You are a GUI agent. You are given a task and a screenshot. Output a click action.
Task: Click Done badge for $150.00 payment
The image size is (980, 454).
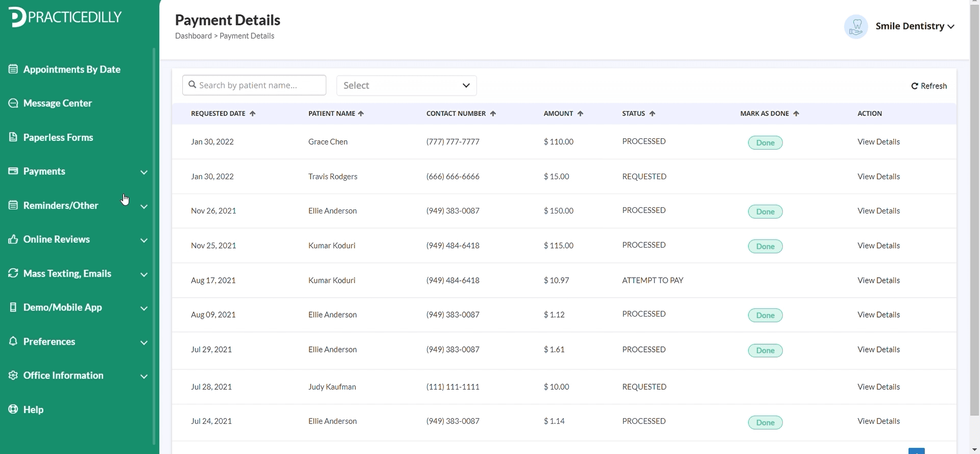click(765, 211)
